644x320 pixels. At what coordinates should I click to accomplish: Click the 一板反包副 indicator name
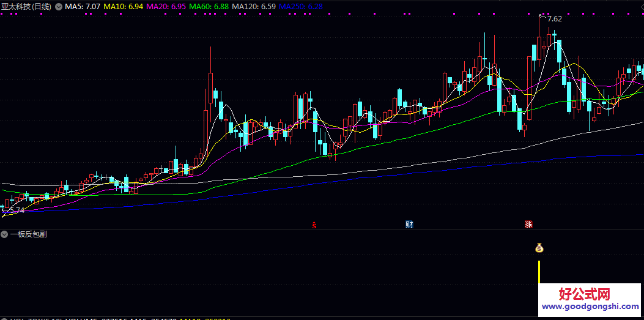tap(29, 234)
